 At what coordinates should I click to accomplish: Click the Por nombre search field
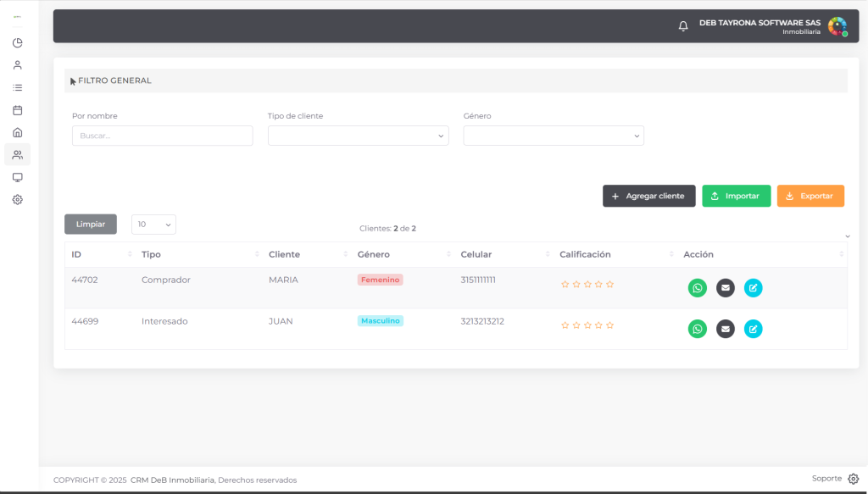(x=162, y=136)
